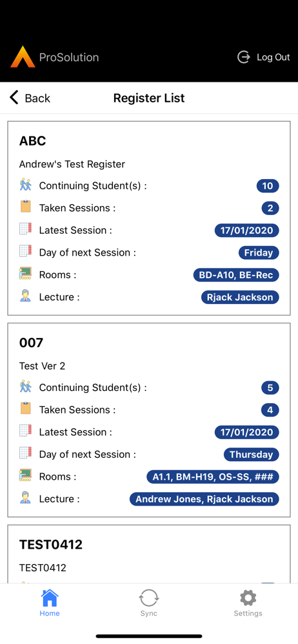Switch to the Sync tab

(x=148, y=603)
